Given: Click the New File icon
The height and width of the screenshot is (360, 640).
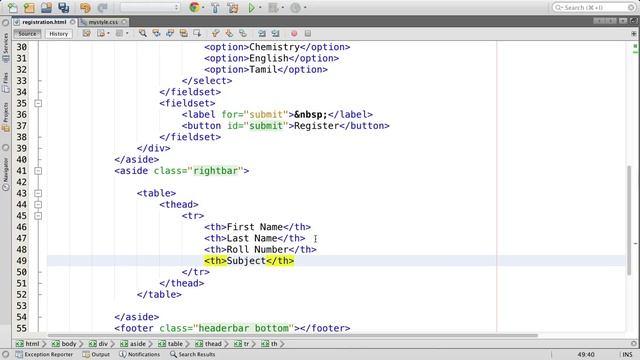Looking at the screenshot, I should [13, 7].
